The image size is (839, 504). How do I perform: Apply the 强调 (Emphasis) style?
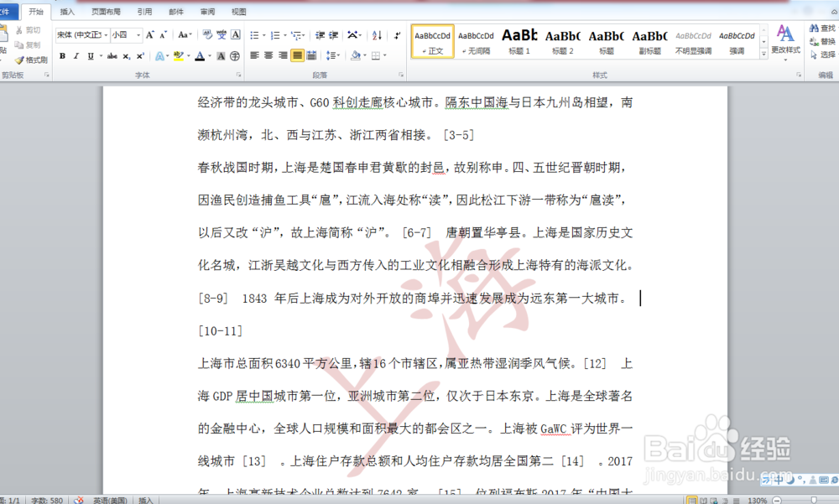pos(737,42)
